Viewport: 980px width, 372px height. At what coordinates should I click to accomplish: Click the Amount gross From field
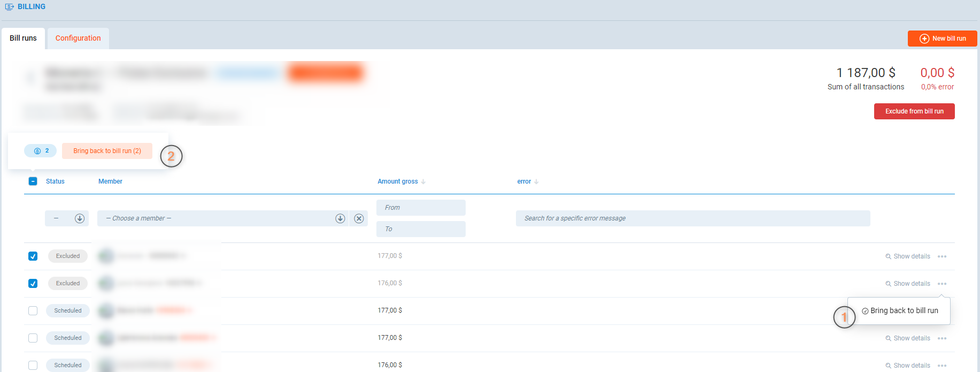pyautogui.click(x=421, y=208)
